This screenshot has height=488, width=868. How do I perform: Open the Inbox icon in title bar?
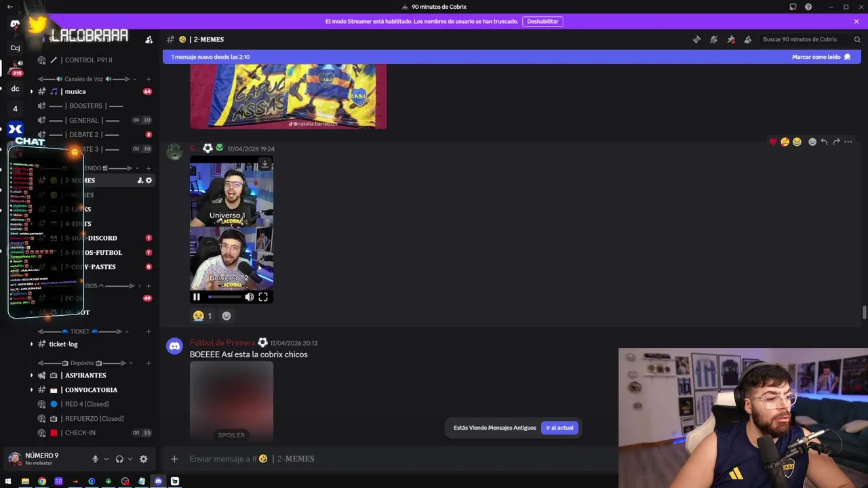[793, 7]
